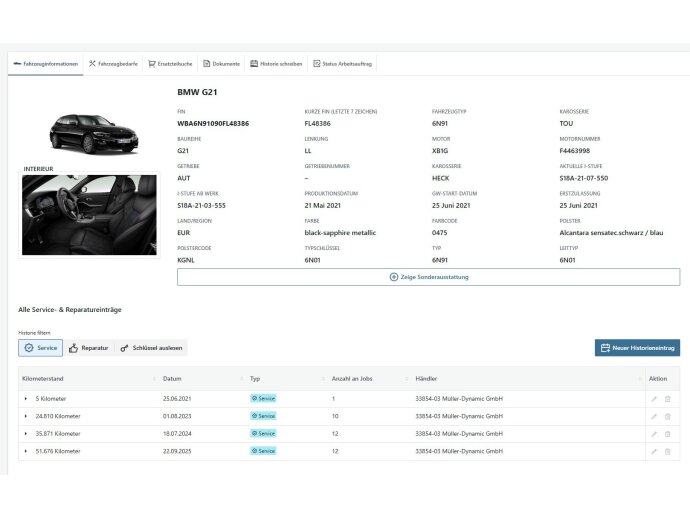Click edit pencil icon for 5 Kilometer entry

pyautogui.click(x=654, y=398)
